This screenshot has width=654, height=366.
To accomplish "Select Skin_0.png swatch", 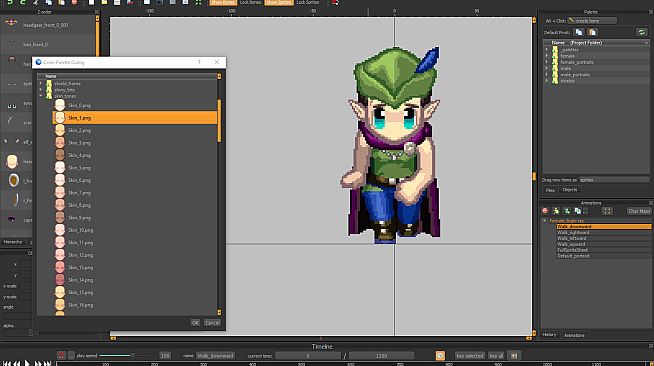I will [x=60, y=105].
